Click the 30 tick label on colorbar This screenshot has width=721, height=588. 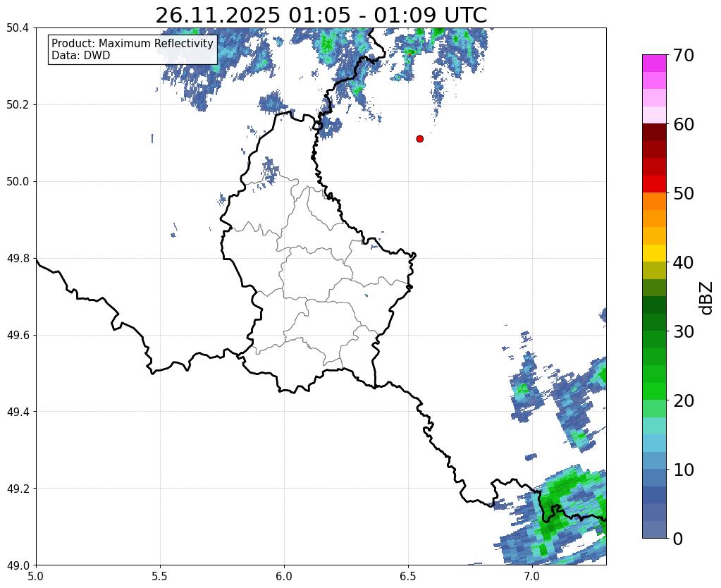point(684,331)
